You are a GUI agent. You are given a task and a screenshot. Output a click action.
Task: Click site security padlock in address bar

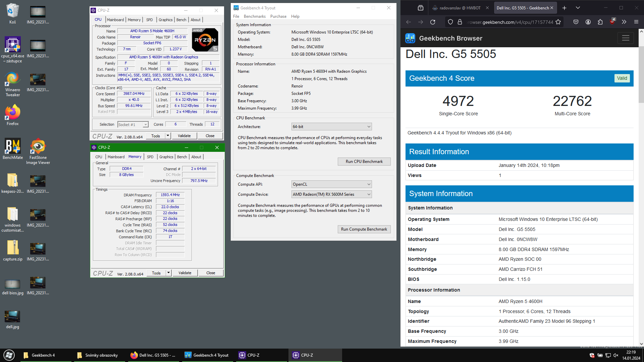coord(460,22)
